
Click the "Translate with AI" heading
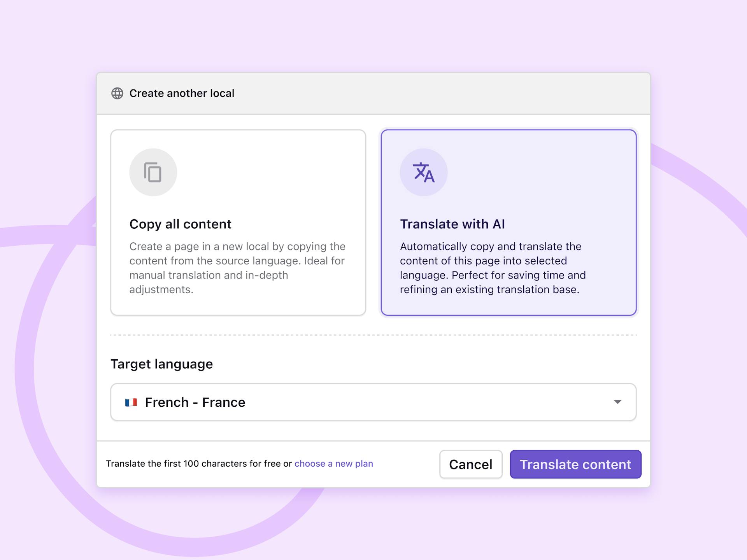pos(452,224)
